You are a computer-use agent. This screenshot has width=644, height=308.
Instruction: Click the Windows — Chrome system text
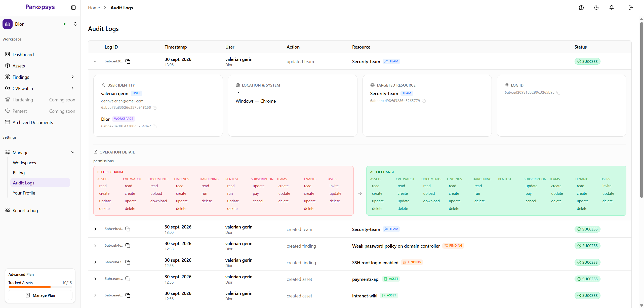pyautogui.click(x=256, y=101)
